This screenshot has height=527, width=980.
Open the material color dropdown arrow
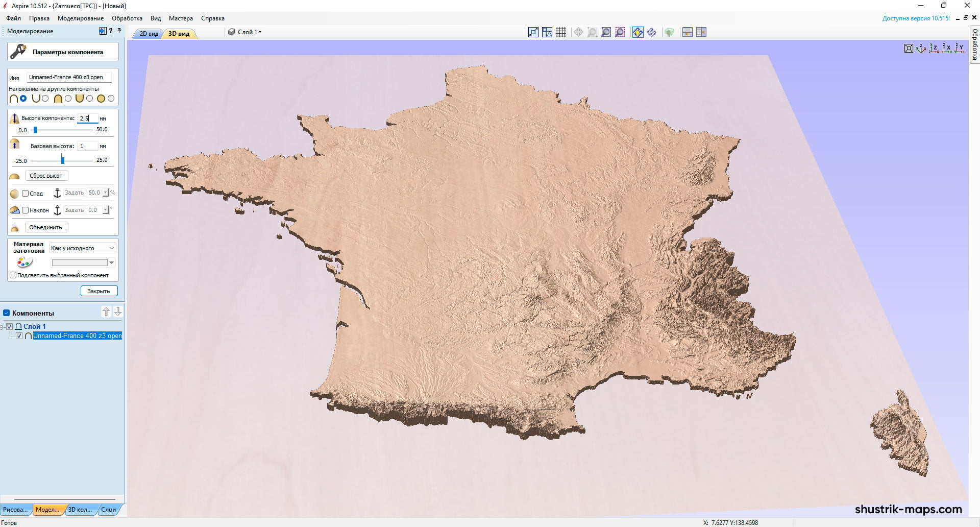click(x=112, y=263)
